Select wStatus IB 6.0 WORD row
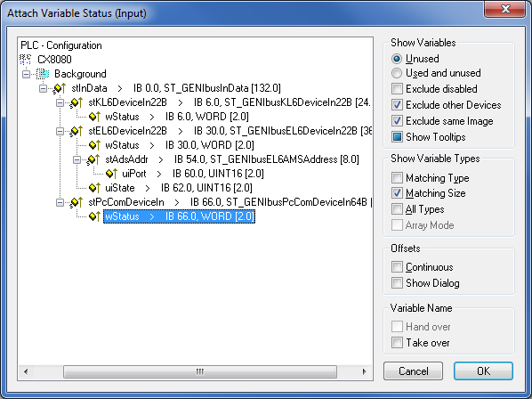This screenshot has height=399, width=532. [x=177, y=117]
